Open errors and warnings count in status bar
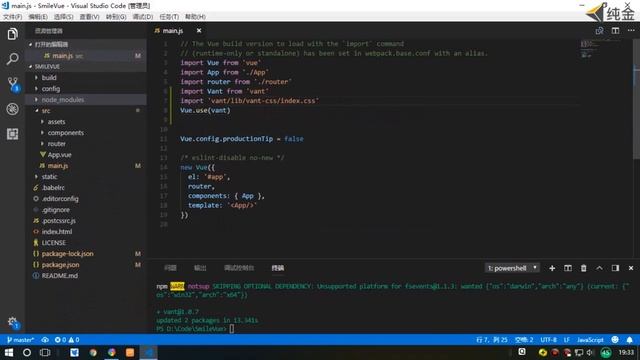 (x=67, y=340)
